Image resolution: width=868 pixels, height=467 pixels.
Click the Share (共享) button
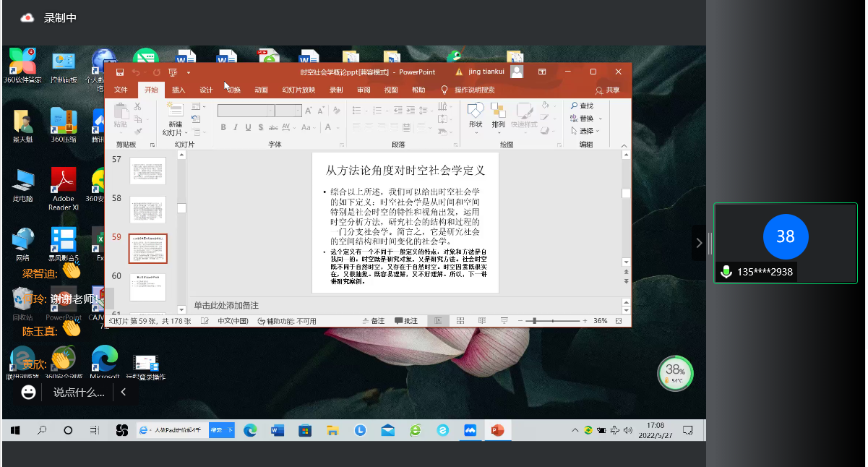pos(608,90)
